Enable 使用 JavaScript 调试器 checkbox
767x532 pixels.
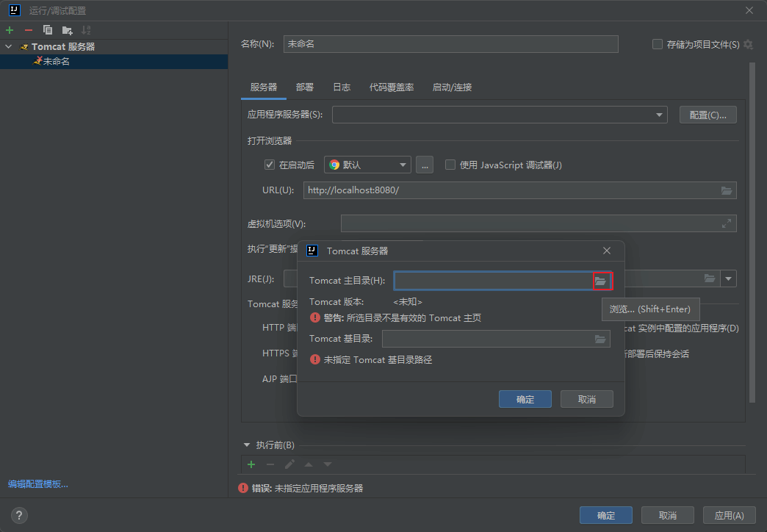pyautogui.click(x=450, y=165)
